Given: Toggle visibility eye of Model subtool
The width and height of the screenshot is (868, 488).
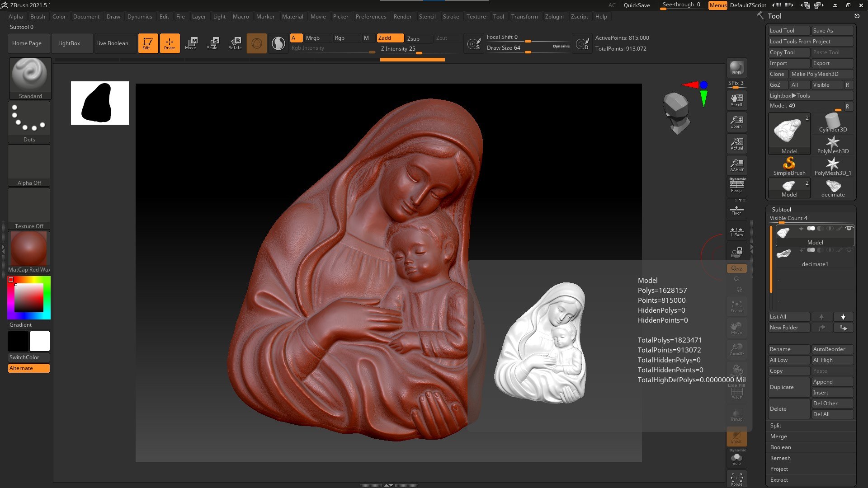Looking at the screenshot, I should (x=849, y=229).
